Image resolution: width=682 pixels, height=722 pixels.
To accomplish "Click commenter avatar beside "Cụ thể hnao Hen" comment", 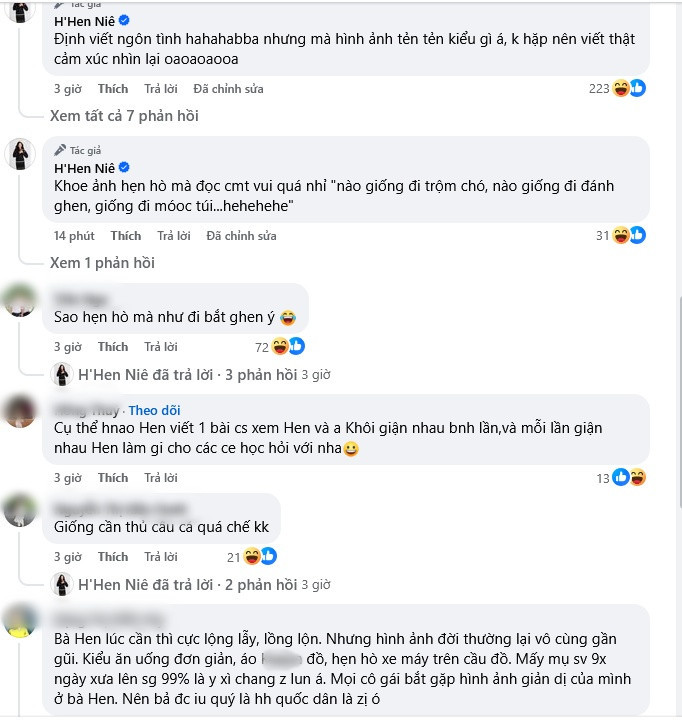I will 21,411.
